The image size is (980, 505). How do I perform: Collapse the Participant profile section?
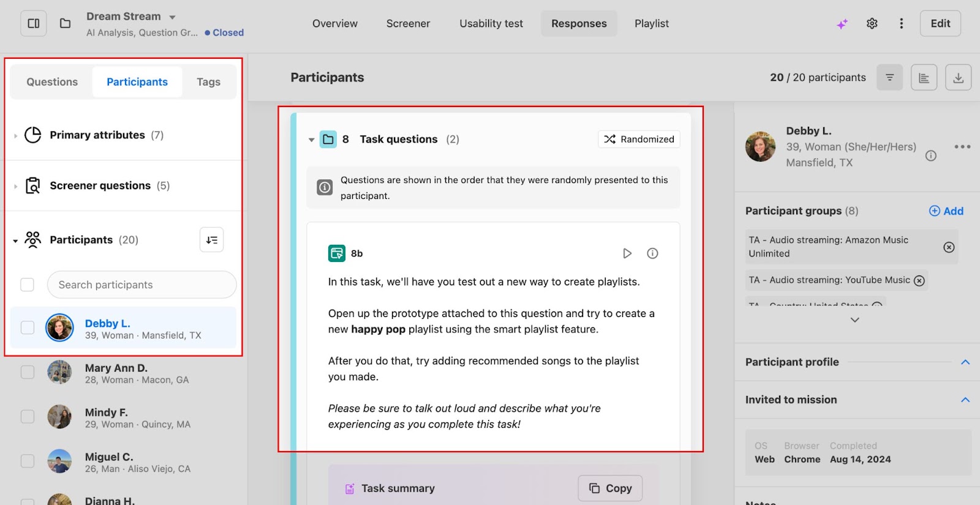click(965, 362)
